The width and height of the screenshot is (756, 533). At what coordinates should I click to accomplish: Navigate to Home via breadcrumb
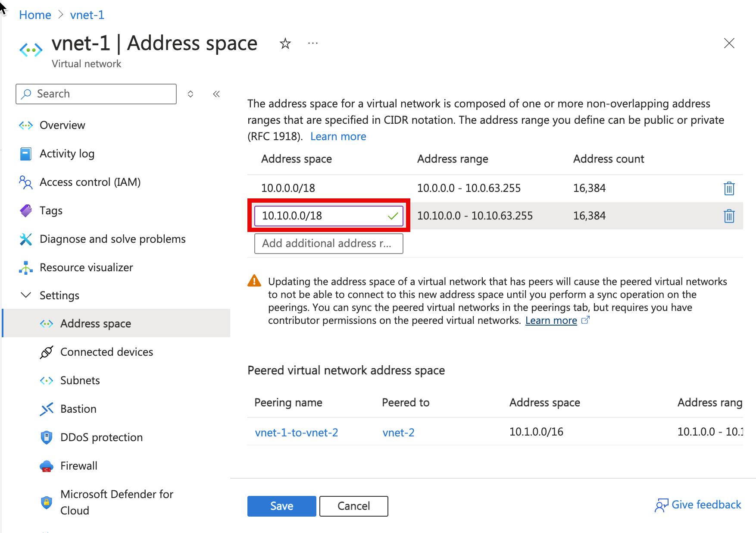click(34, 15)
